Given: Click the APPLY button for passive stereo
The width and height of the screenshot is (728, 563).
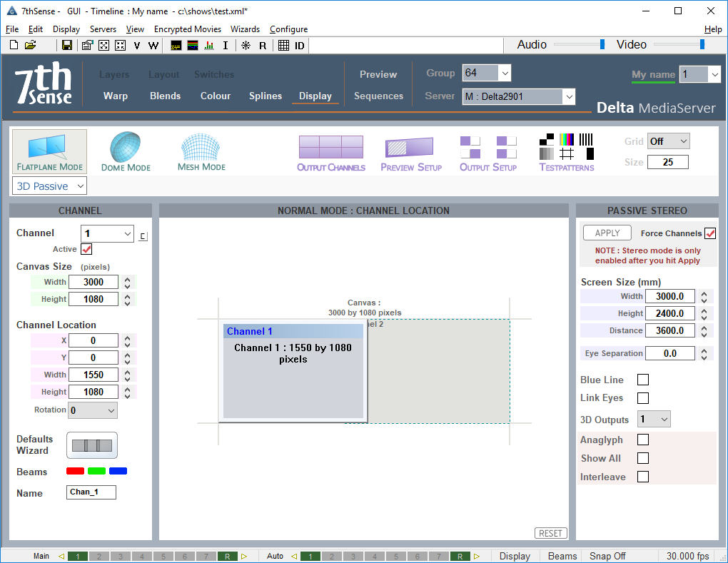Looking at the screenshot, I should point(607,233).
